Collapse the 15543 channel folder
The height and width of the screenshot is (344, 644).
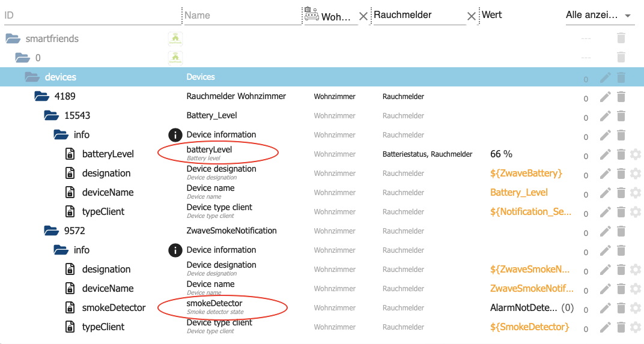[x=51, y=116]
